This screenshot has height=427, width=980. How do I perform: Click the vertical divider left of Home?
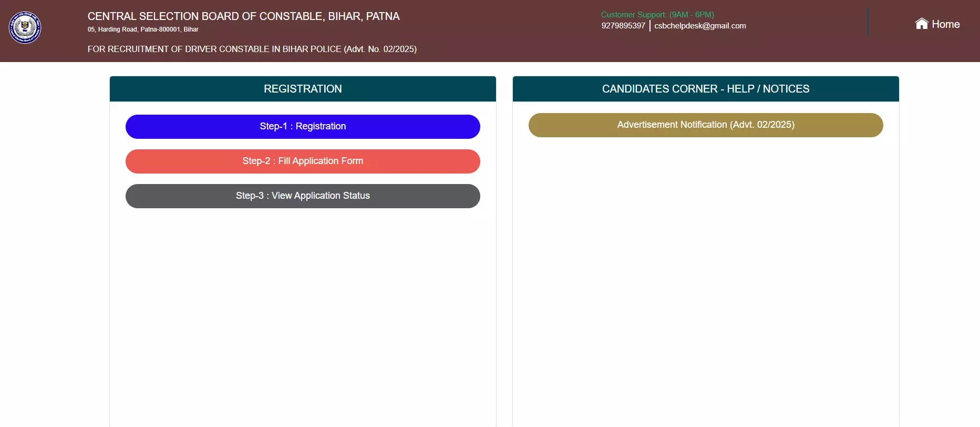(x=868, y=22)
